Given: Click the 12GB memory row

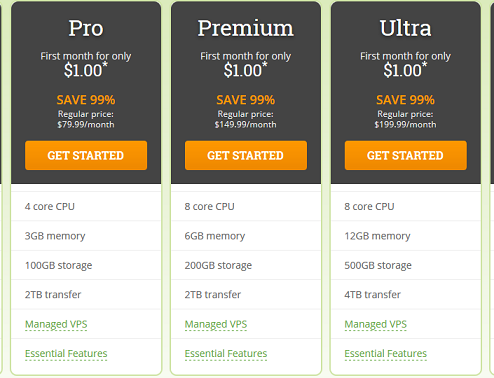Looking at the screenshot, I should click(x=406, y=236).
